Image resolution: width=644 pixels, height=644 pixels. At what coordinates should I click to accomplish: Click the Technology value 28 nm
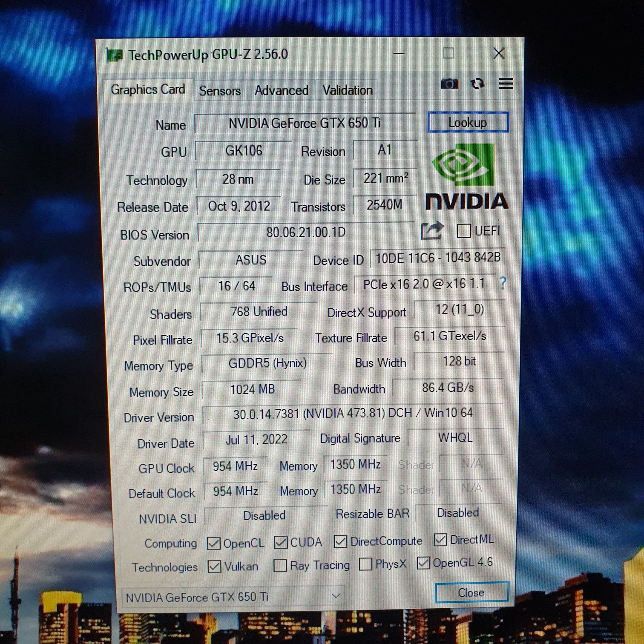click(238, 179)
